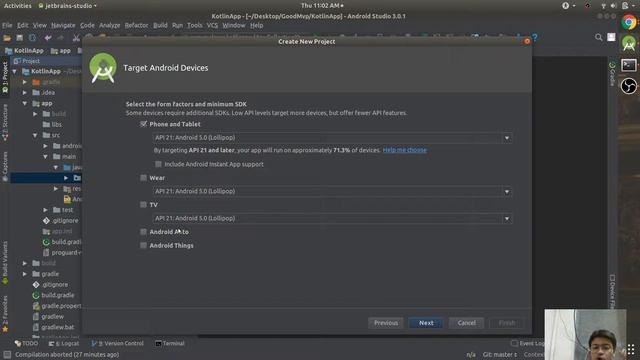The image size is (640, 360).
Task: Open the Event Log panel
Action: (x=527, y=343)
